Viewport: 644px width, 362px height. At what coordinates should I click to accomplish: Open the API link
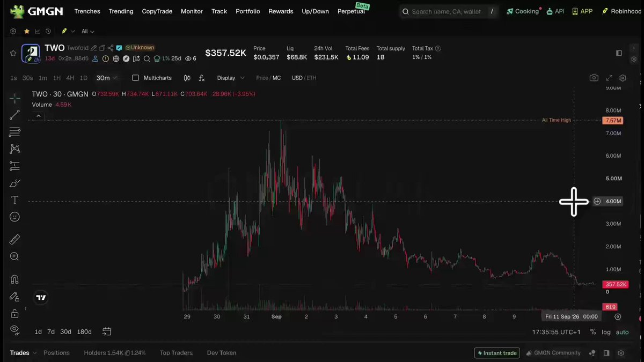point(555,11)
